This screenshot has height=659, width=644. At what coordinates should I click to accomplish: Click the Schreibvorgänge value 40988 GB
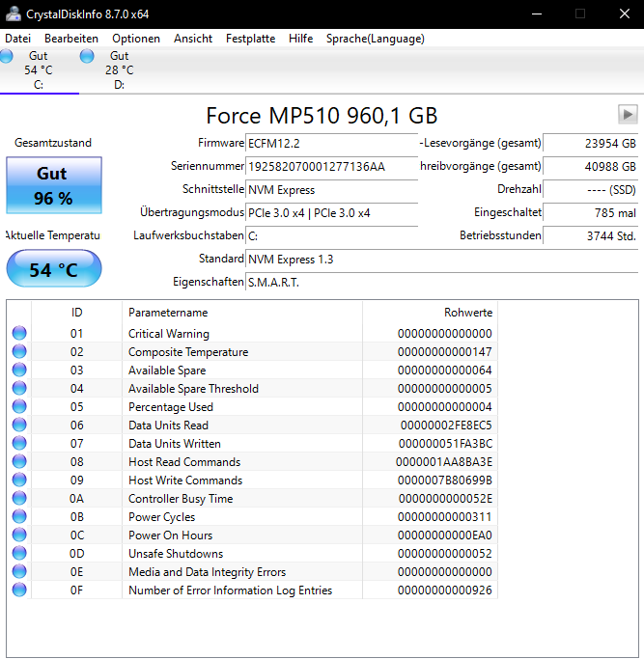(x=591, y=166)
